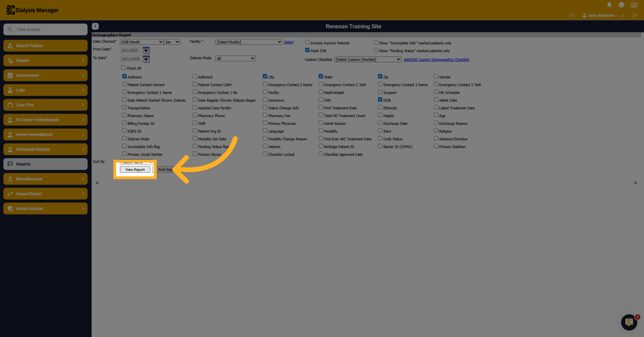Click the Admin Options gear icon

(10, 209)
